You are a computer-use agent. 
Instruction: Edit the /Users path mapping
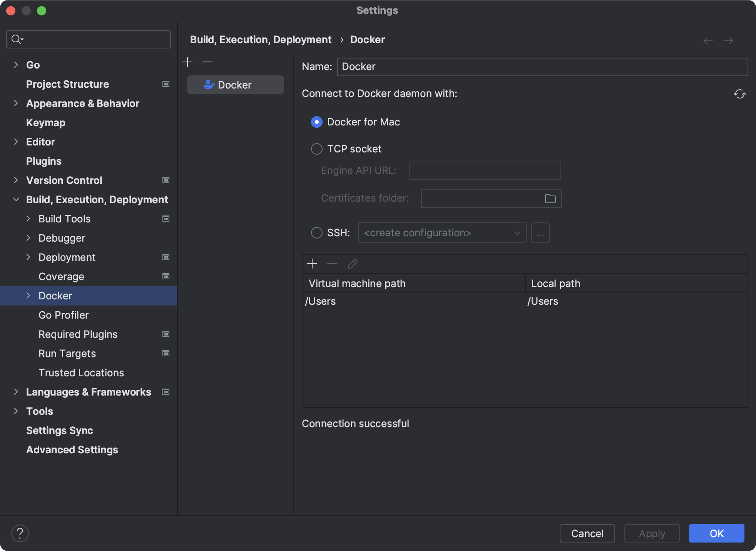coord(352,264)
